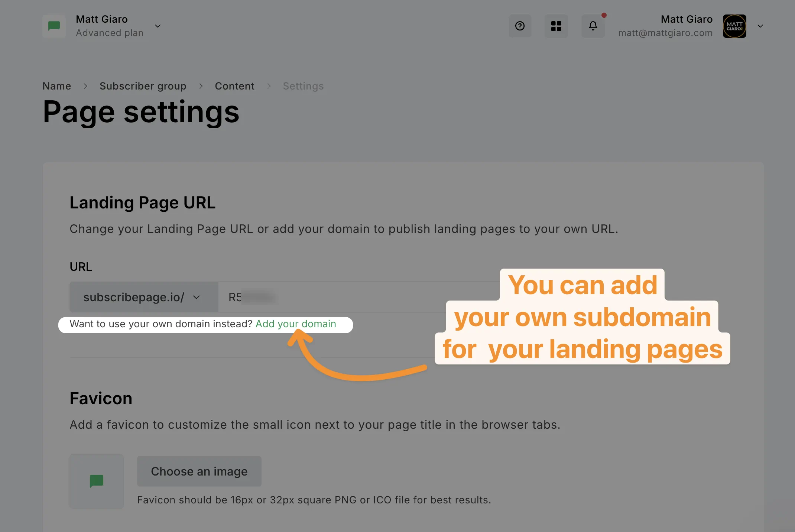Go to Subscriber group breadcrumb step
Viewport: 795px width, 532px height.
click(143, 86)
